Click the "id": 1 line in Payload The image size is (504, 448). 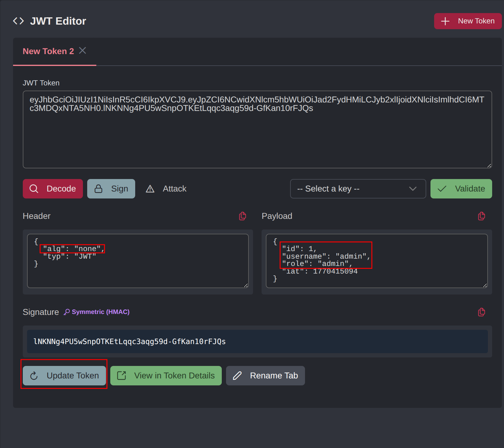click(x=299, y=249)
